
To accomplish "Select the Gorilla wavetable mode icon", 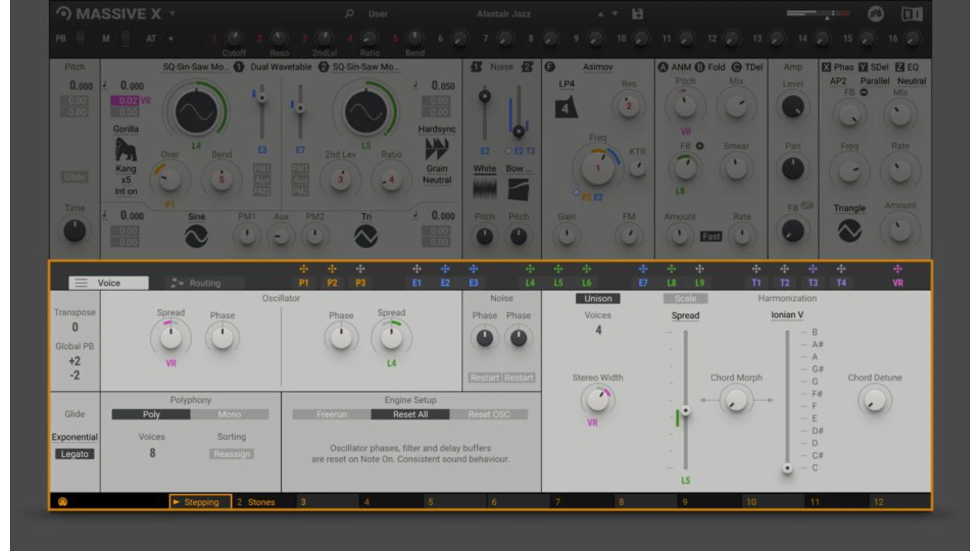I will point(126,149).
